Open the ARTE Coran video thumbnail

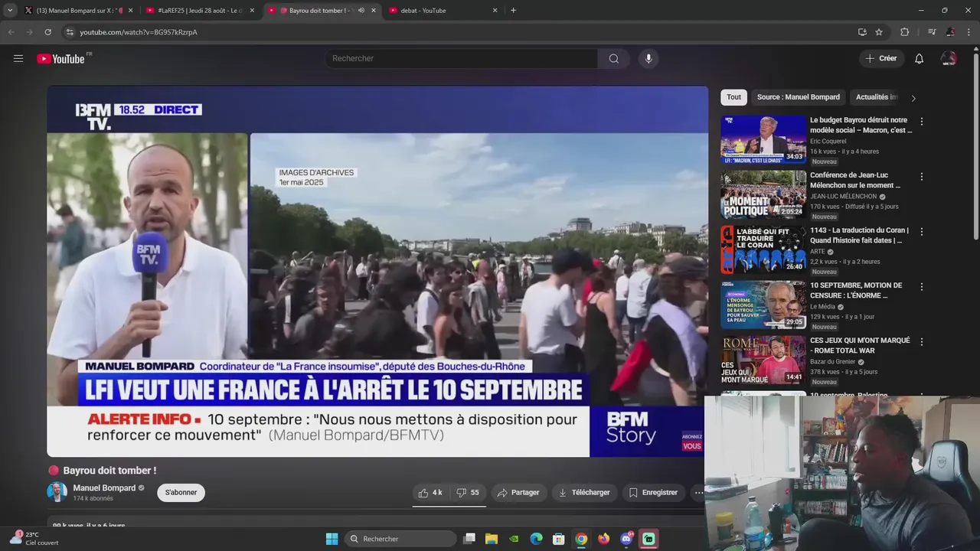point(763,249)
